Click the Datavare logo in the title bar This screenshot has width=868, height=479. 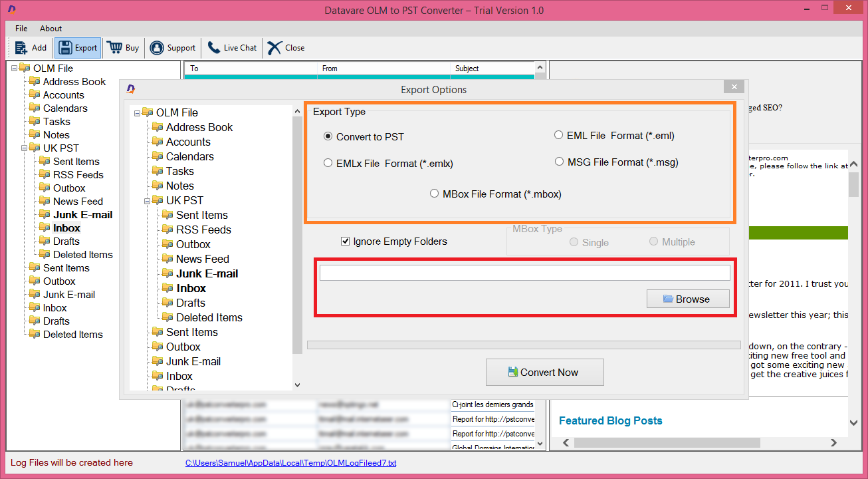(x=12, y=10)
